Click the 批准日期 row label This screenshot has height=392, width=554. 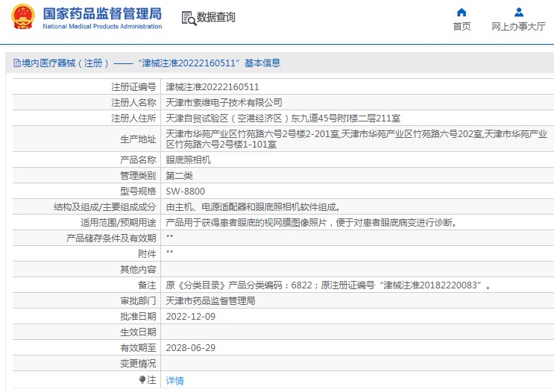point(138,317)
